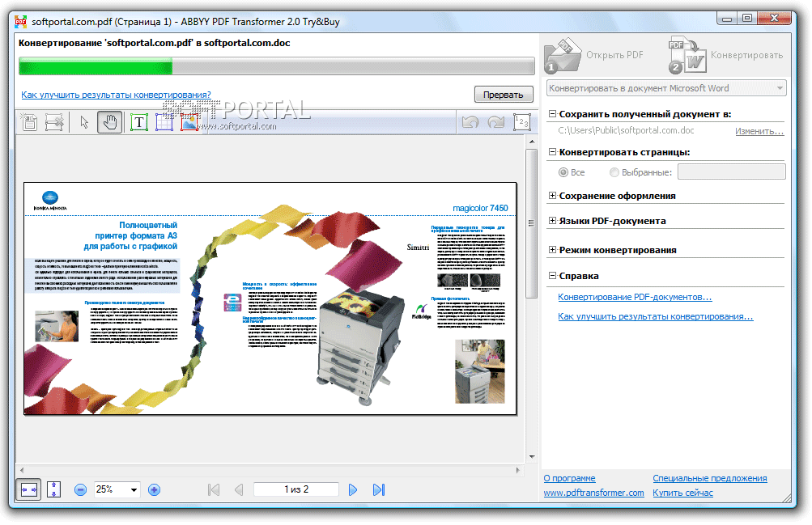This screenshot has width=812, height=525.
Task: Go to the next page
Action: coord(353,490)
